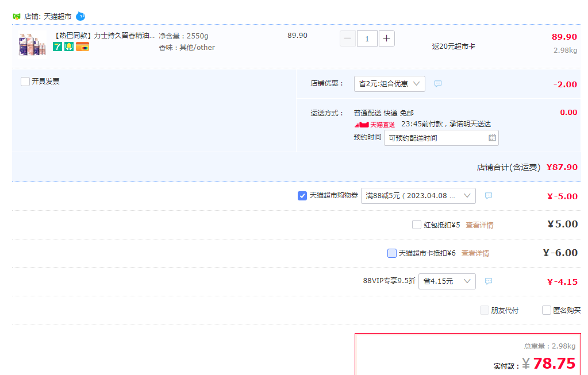The height and width of the screenshot is (375, 588).
Task: Increase quantity with the plus button
Action: point(387,38)
